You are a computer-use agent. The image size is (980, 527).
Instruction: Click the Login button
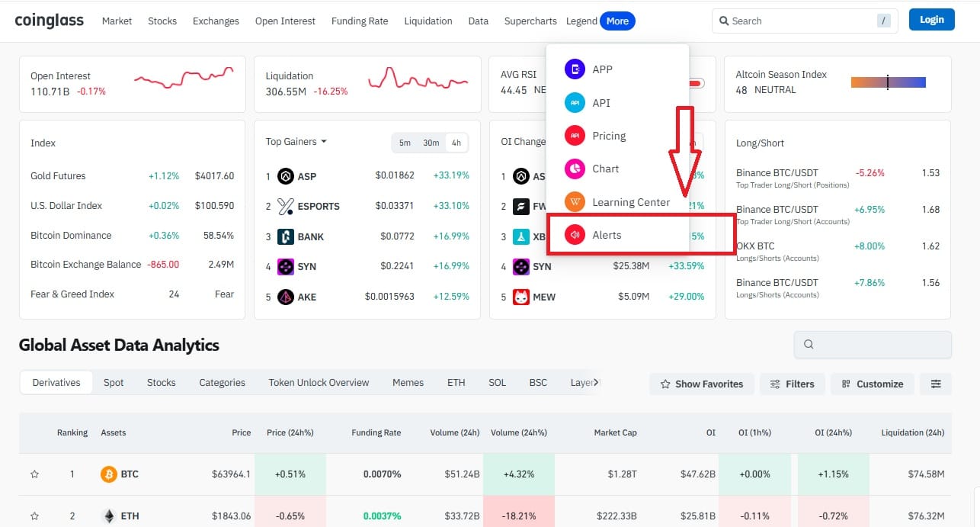[x=932, y=20]
